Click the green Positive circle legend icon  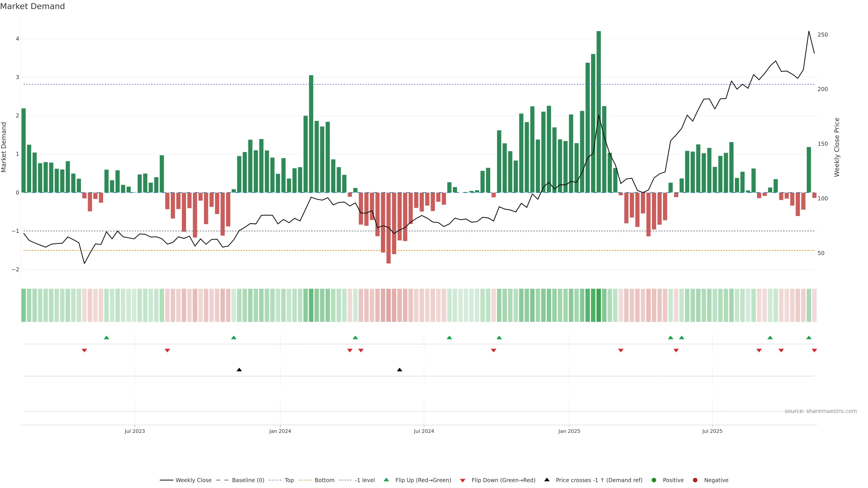pos(654,480)
